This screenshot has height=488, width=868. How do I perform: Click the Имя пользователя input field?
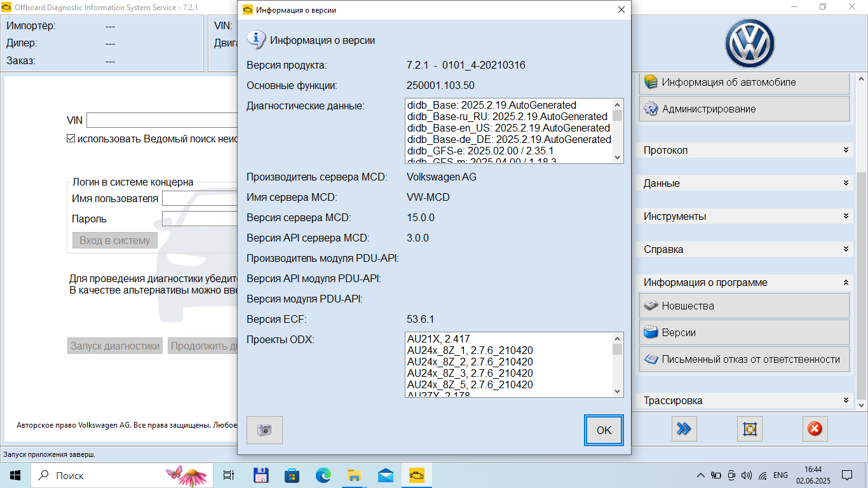click(x=200, y=198)
